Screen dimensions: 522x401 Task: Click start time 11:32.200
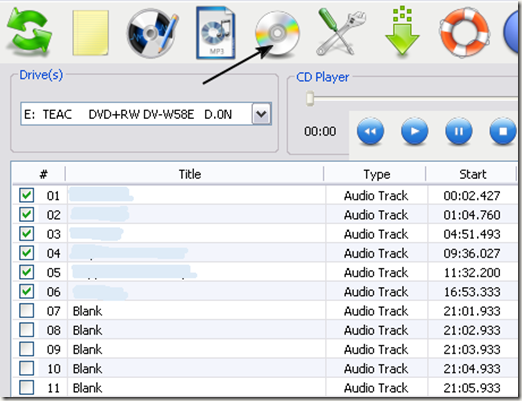[x=472, y=273]
